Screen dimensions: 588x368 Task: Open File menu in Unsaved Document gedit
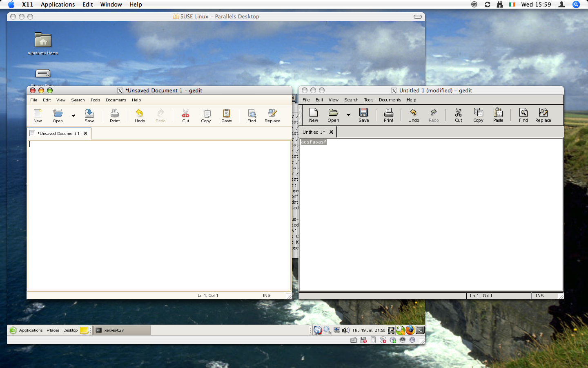[x=34, y=100]
